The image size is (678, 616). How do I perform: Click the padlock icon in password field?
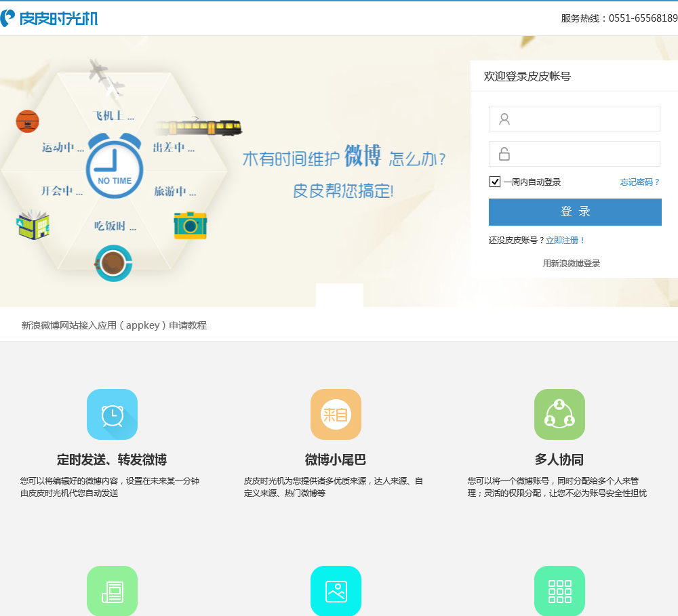[x=504, y=154]
